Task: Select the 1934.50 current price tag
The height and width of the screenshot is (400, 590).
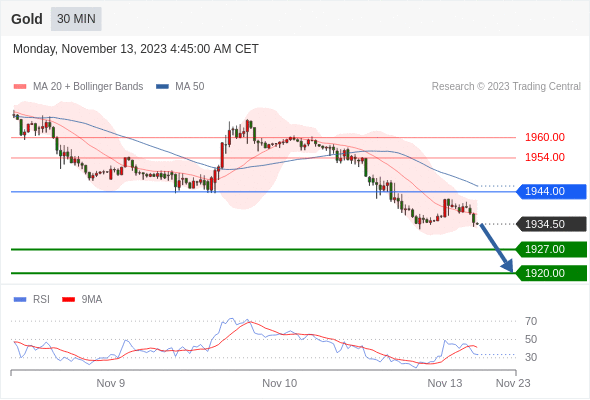Action: click(551, 224)
